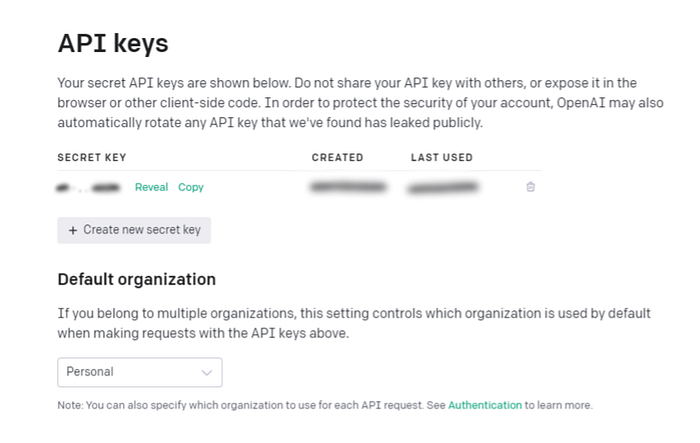
Task: Click the plus icon beside Create new secret key
Action: [73, 230]
